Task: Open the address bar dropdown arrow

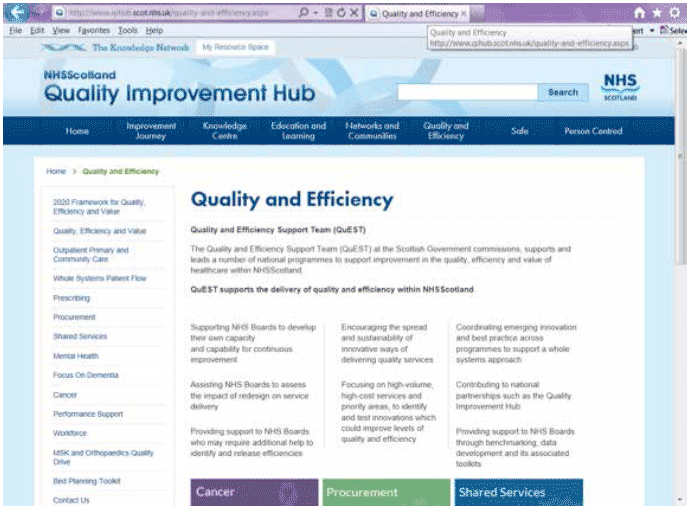Action: (315, 13)
